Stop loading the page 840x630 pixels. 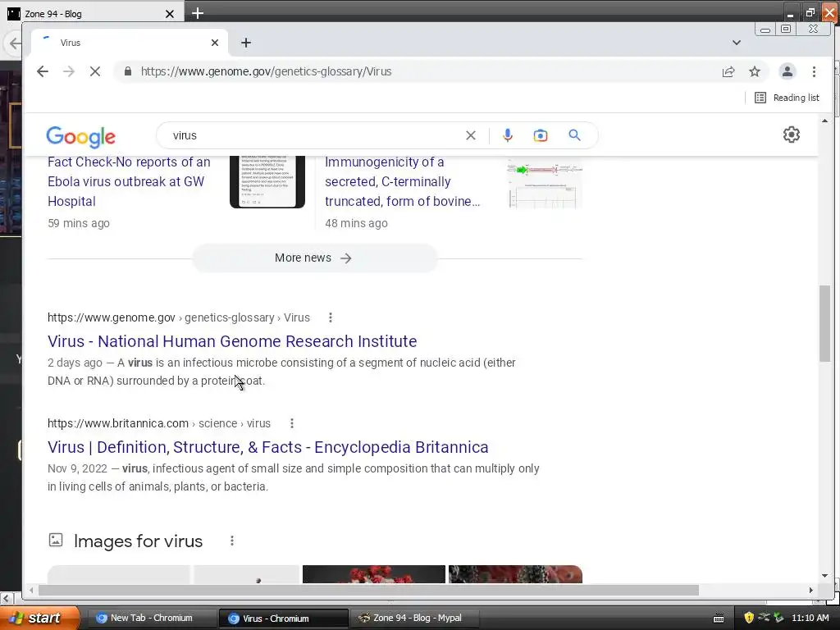[95, 72]
